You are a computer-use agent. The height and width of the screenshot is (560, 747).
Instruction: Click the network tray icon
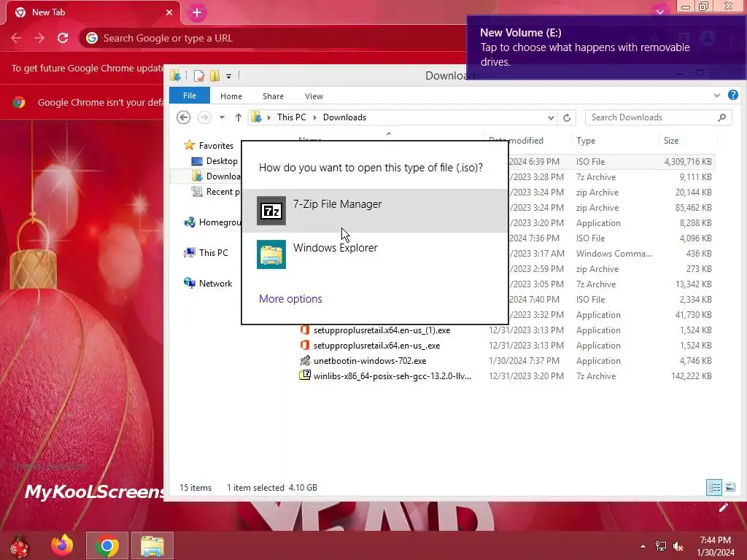point(661,546)
